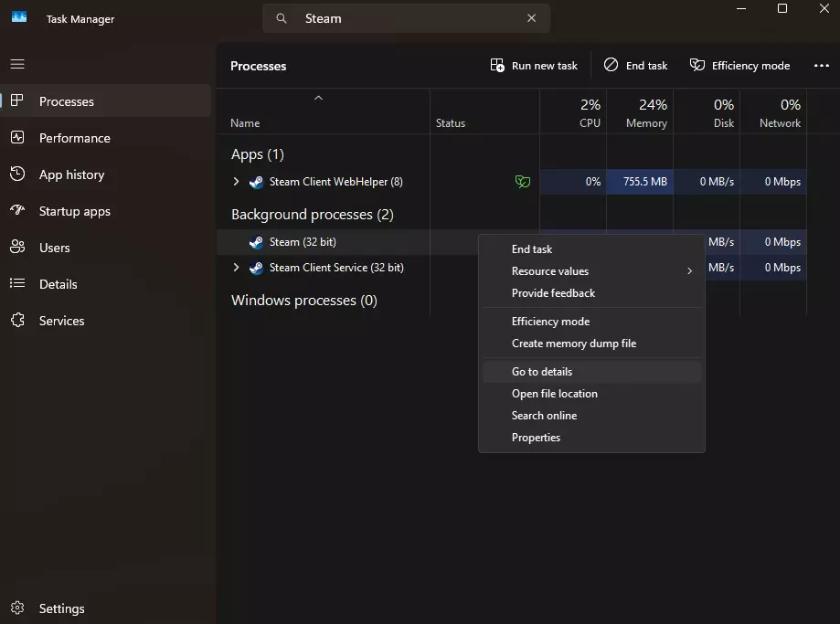This screenshot has width=840, height=624.
Task: Click Steam Client WebHelper Steam icon
Action: pyautogui.click(x=256, y=182)
